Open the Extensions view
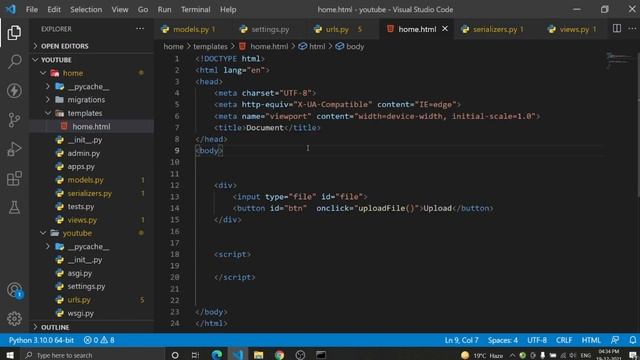The height and width of the screenshot is (360, 640). click(x=14, y=178)
